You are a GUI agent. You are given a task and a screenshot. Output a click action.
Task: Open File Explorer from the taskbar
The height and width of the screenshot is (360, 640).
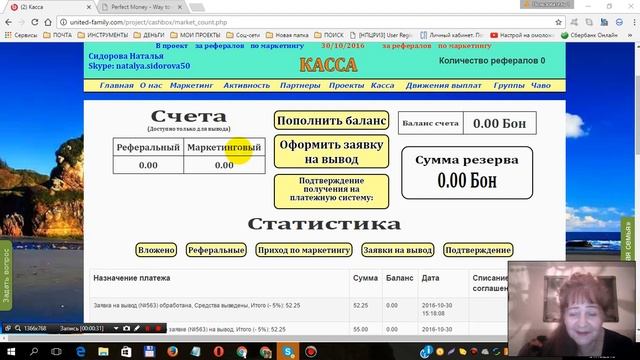[103, 351]
